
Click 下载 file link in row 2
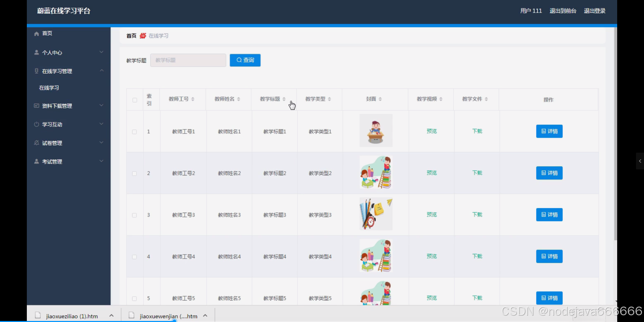[477, 173]
